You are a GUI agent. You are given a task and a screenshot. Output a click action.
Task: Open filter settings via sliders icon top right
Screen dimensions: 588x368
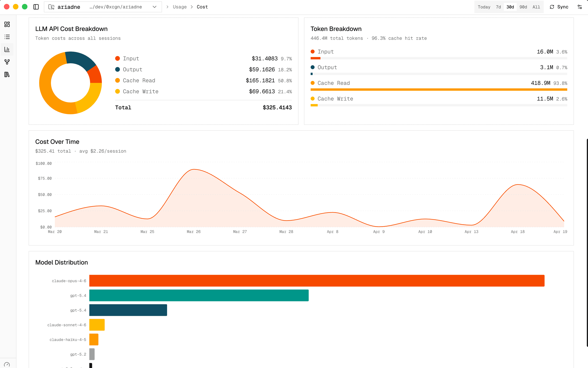pyautogui.click(x=580, y=7)
